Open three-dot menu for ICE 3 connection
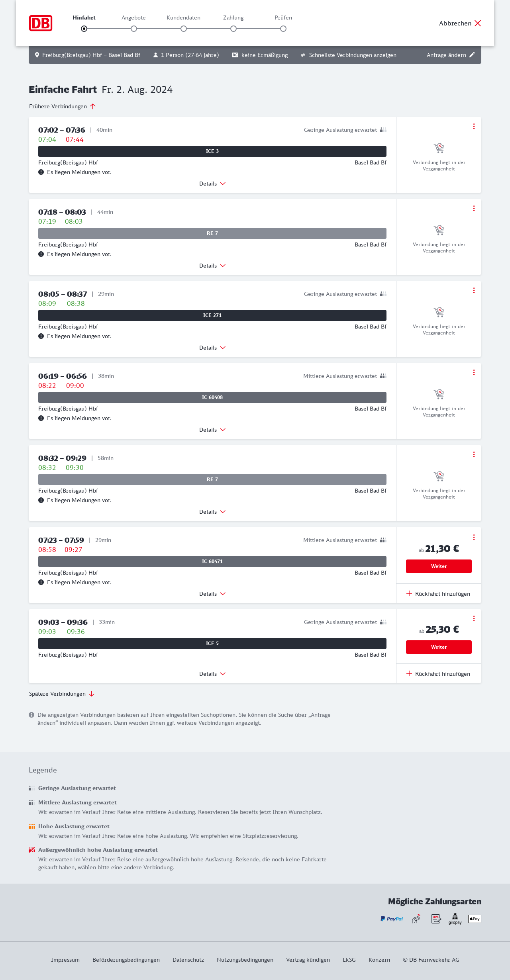The image size is (510, 980). (474, 126)
